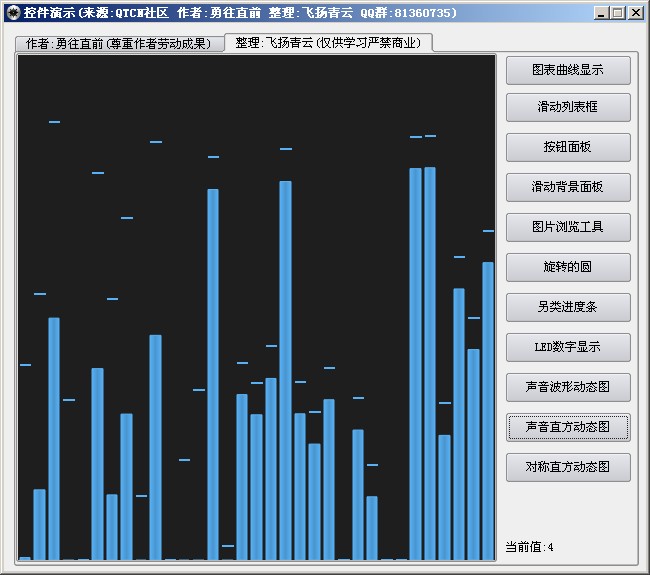Screen dimensions: 650x575
Task: Maximize the 控件演示 window
Action: 617,13
